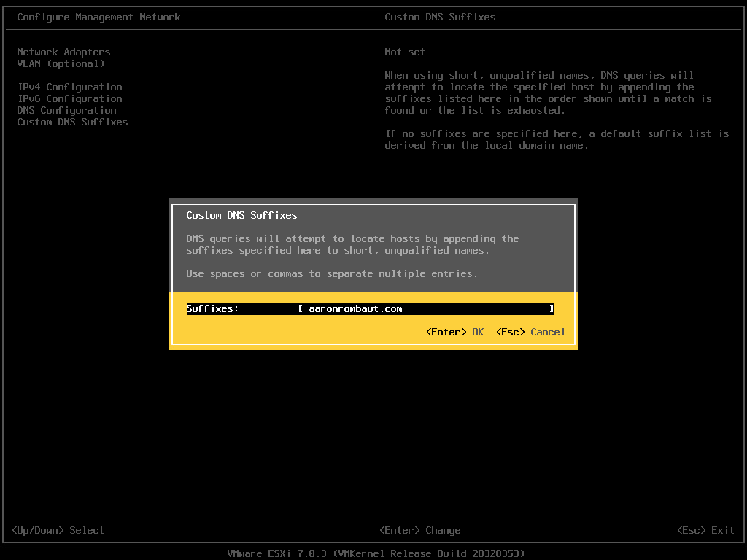Screen dimensions: 747x560
Task: Open IPv6 Configuration
Action: click(69, 98)
